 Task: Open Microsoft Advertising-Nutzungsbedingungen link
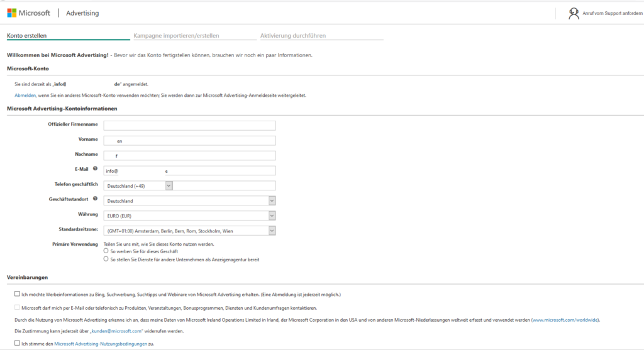tap(101, 344)
